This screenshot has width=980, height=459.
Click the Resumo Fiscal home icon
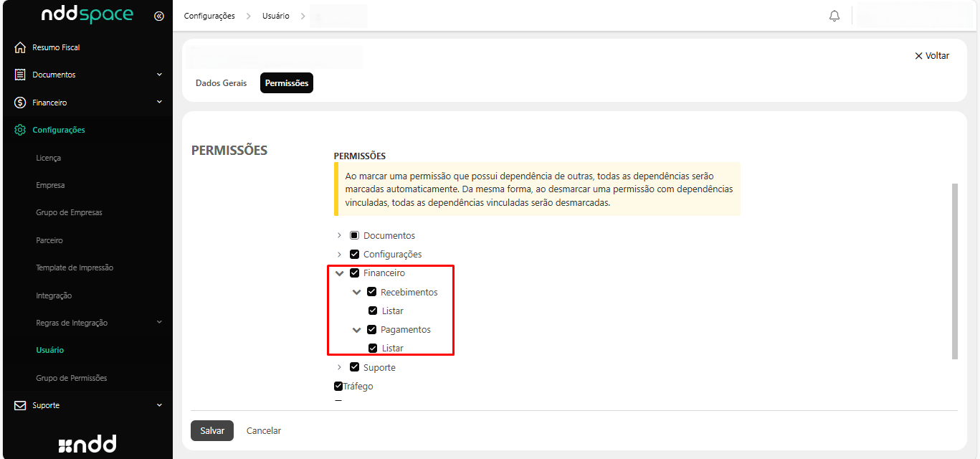(20, 47)
